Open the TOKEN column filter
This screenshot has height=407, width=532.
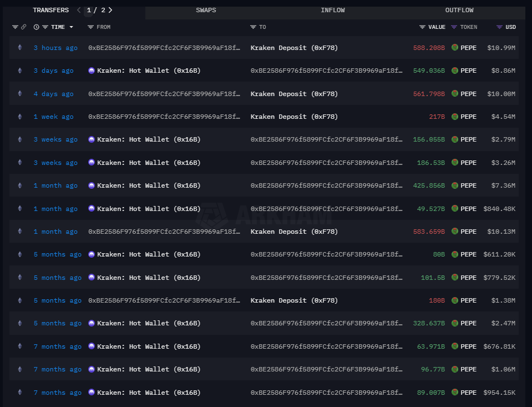tap(454, 27)
